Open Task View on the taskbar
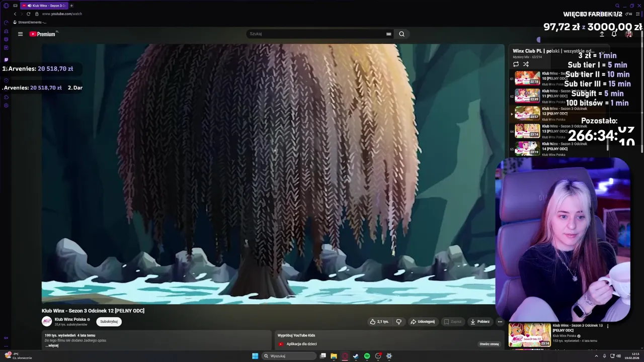 point(323,356)
